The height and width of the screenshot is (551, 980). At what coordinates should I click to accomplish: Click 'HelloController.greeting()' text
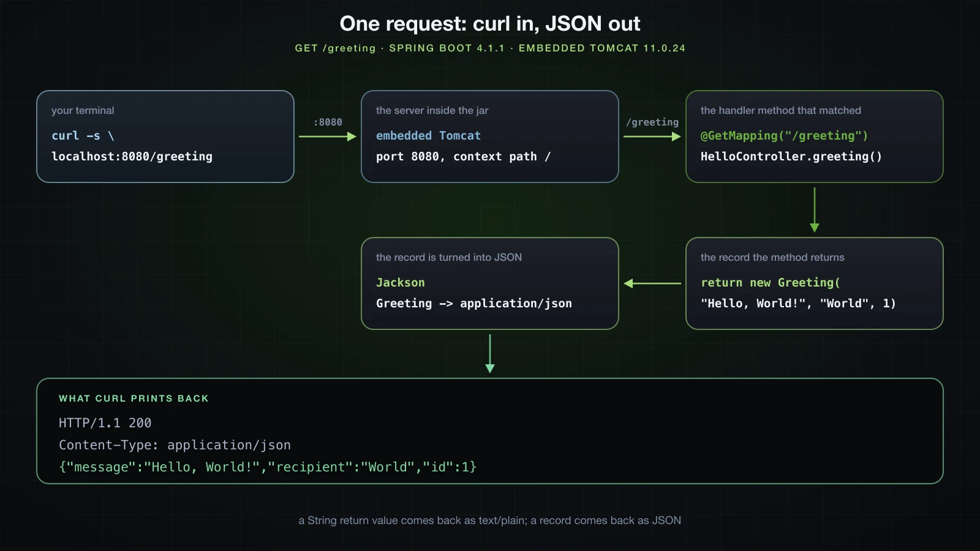click(791, 157)
